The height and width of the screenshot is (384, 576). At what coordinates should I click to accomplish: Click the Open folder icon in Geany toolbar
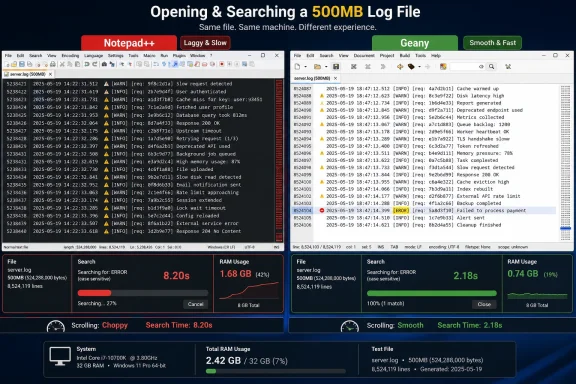(x=317, y=67)
